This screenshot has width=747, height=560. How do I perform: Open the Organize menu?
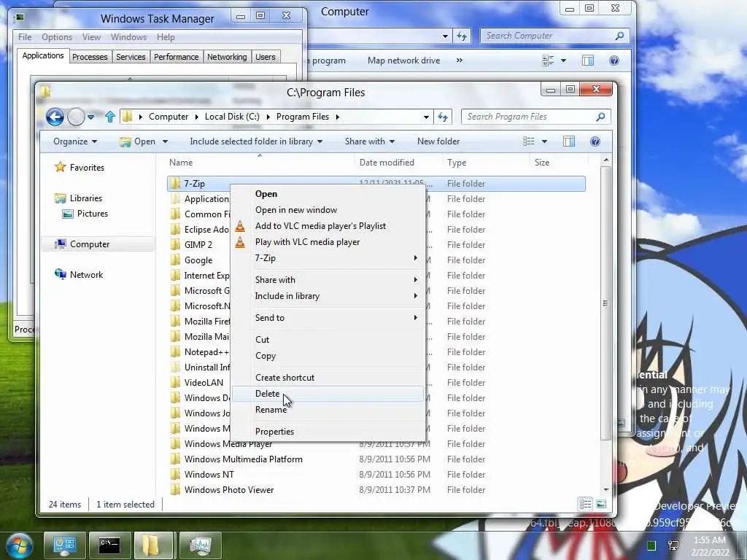75,141
